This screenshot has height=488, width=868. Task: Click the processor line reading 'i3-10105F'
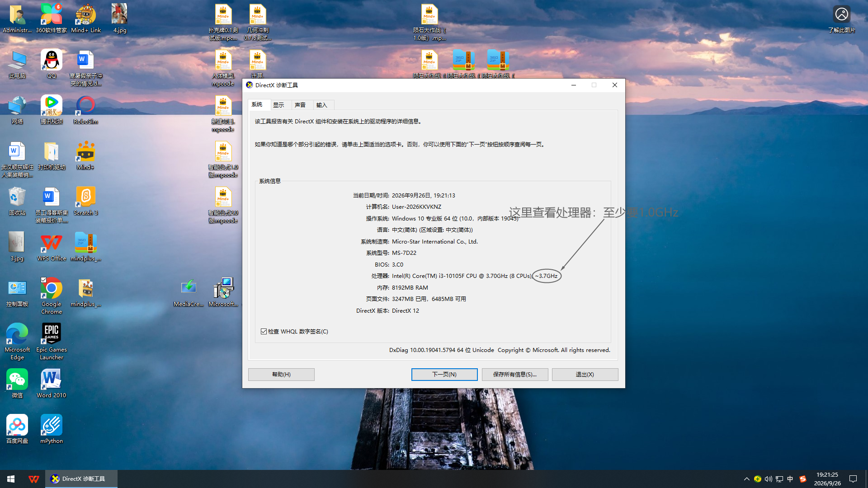pyautogui.click(x=462, y=276)
